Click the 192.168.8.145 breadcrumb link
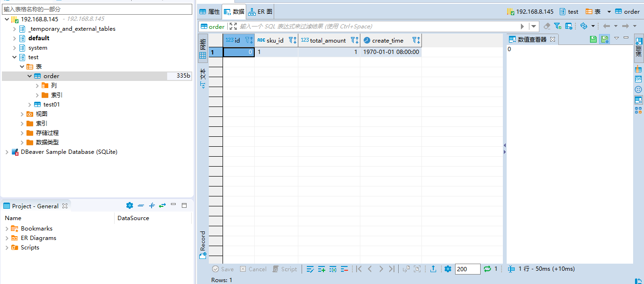The width and height of the screenshot is (644, 284). (530, 12)
